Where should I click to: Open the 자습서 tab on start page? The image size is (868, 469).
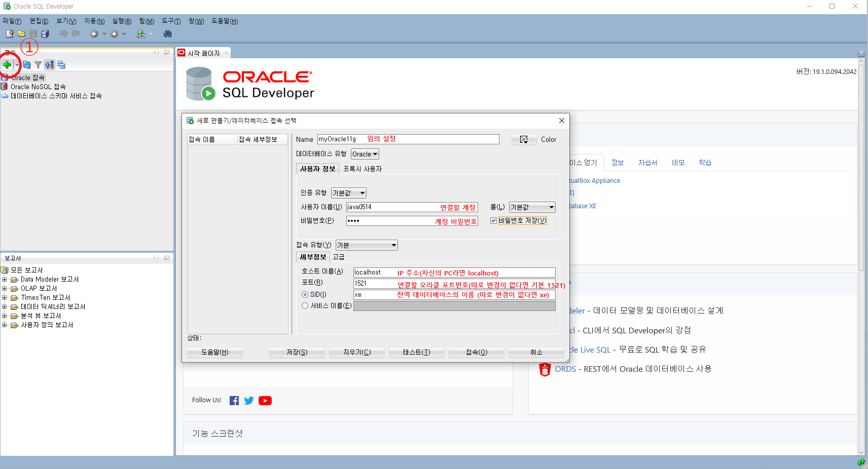pos(647,163)
